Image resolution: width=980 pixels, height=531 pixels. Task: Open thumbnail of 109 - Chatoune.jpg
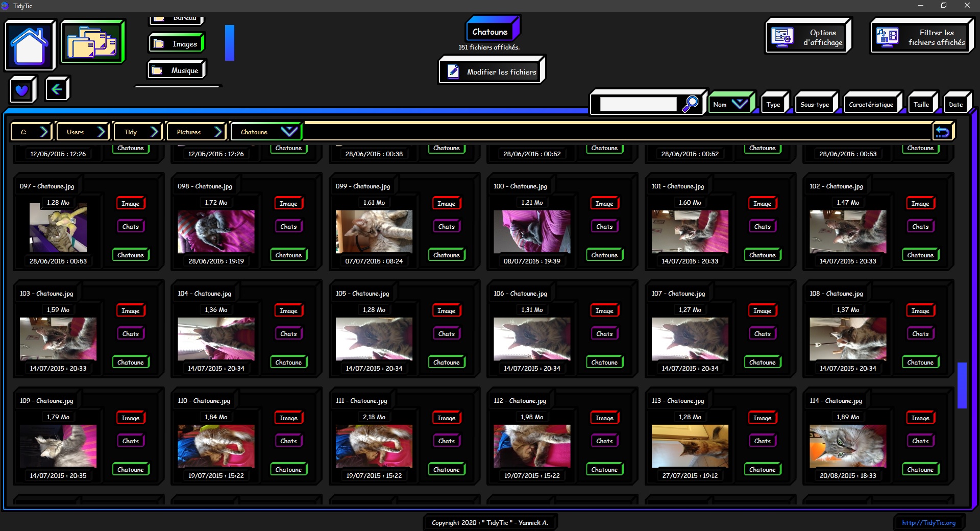pos(58,446)
